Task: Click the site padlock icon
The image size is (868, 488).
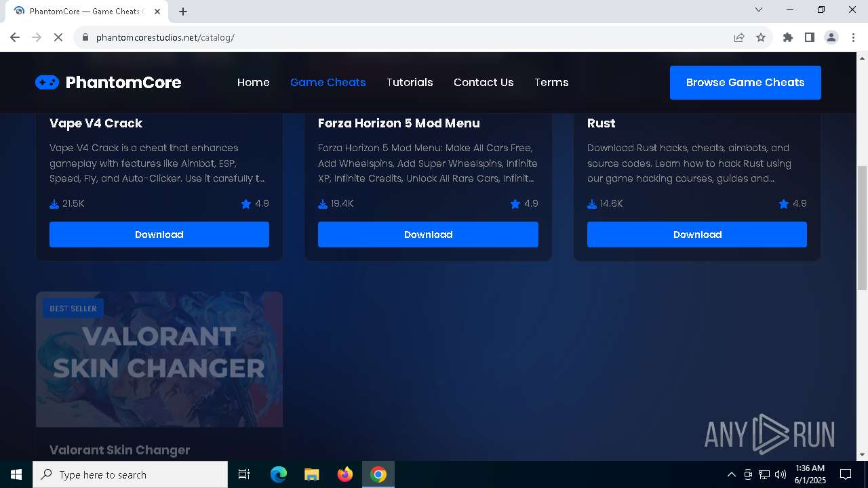Action: 85,37
